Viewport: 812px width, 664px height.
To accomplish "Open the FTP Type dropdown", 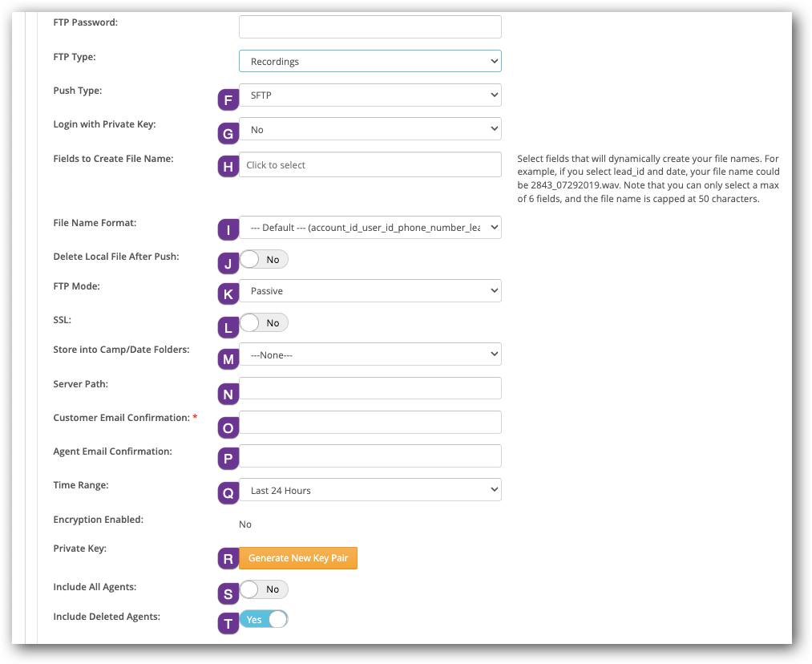I will coord(370,61).
